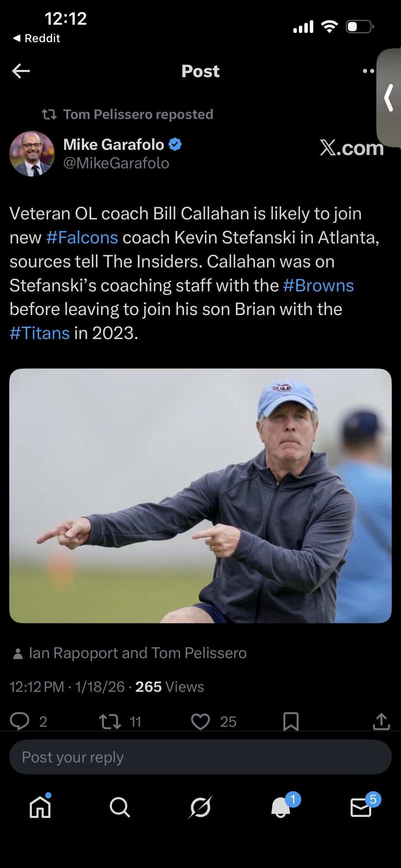401x868 pixels.
Task: Like the post with heart icon
Action: 200,721
